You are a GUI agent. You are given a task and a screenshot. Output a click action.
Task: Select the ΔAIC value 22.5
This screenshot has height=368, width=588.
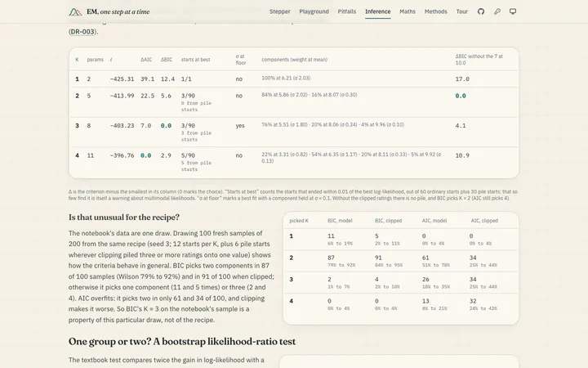point(147,96)
